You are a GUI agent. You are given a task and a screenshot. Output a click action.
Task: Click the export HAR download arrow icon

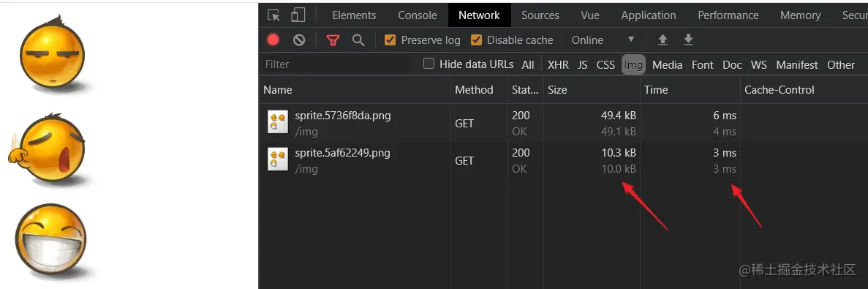pos(688,40)
